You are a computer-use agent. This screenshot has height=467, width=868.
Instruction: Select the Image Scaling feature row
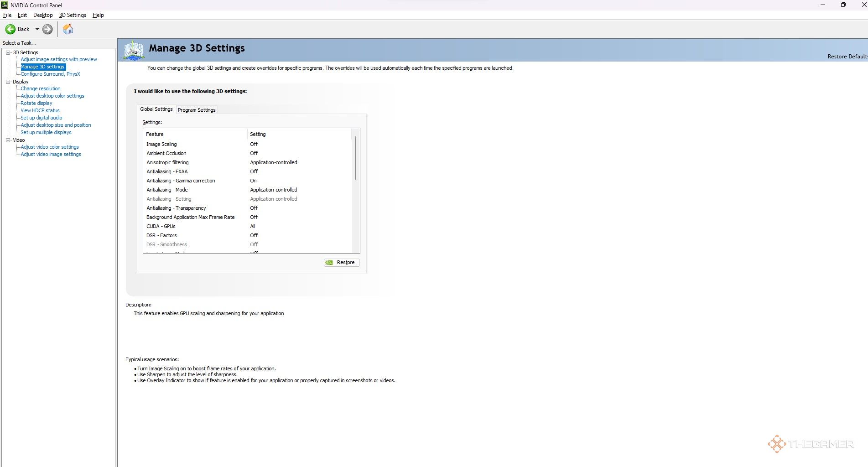pos(161,144)
